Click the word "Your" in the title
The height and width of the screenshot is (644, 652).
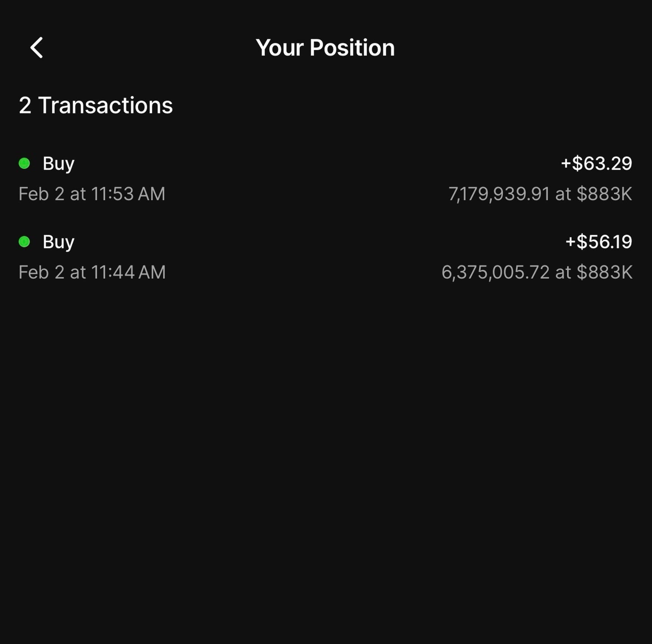[280, 48]
